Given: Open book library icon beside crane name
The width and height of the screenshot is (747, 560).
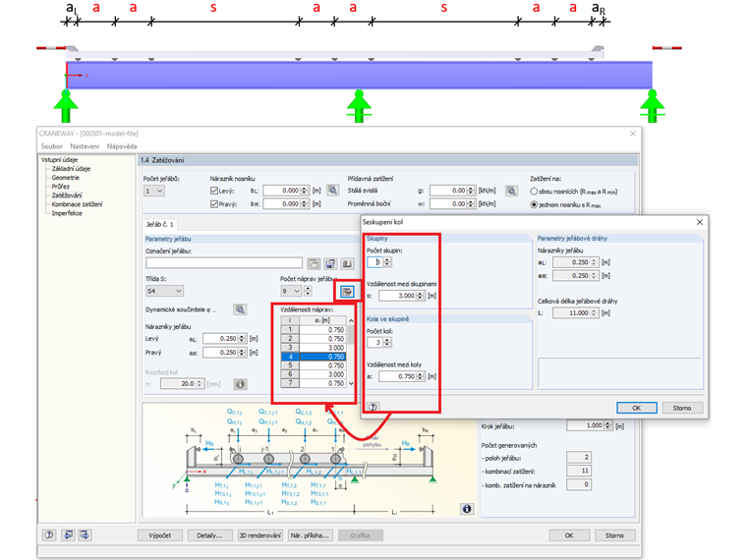Looking at the screenshot, I should point(347,263).
